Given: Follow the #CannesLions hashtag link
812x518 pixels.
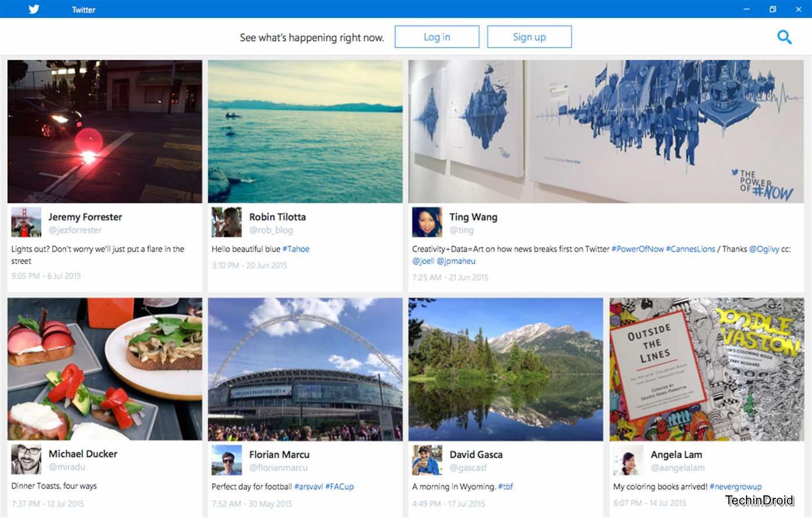Looking at the screenshot, I should [x=691, y=249].
